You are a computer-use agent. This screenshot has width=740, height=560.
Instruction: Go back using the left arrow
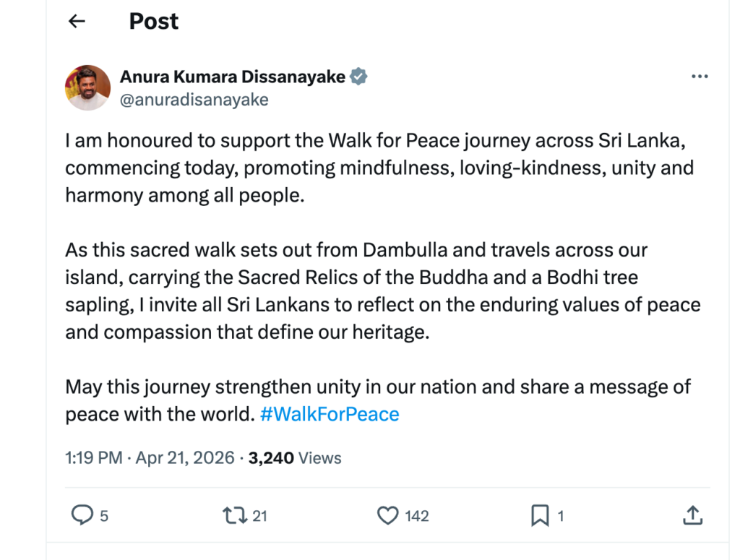tap(77, 21)
